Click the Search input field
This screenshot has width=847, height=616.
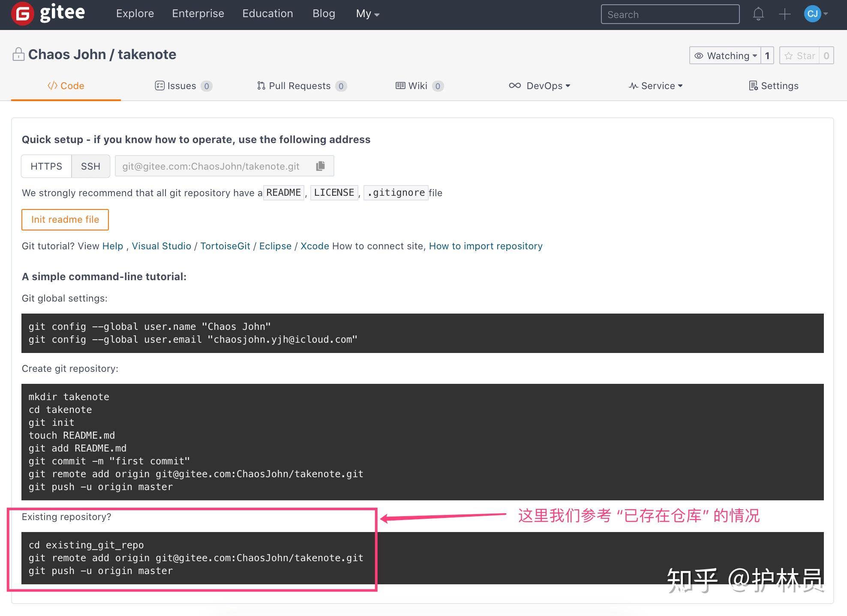click(x=671, y=14)
